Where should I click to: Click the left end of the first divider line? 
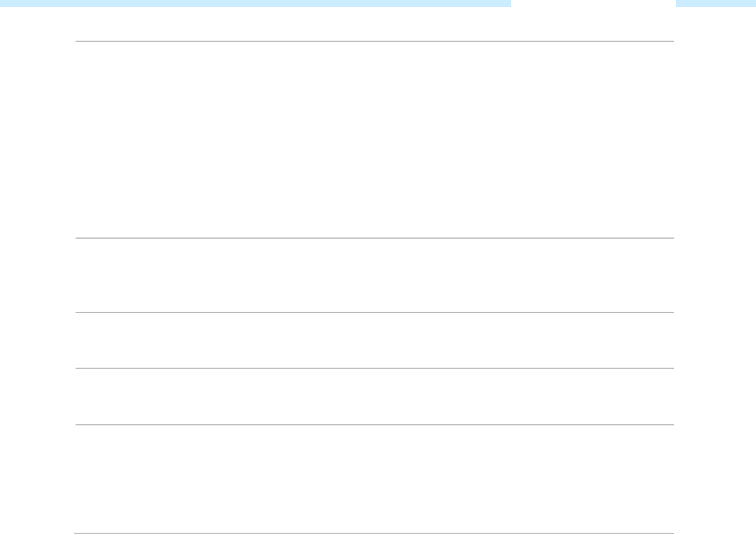pyautogui.click(x=76, y=41)
